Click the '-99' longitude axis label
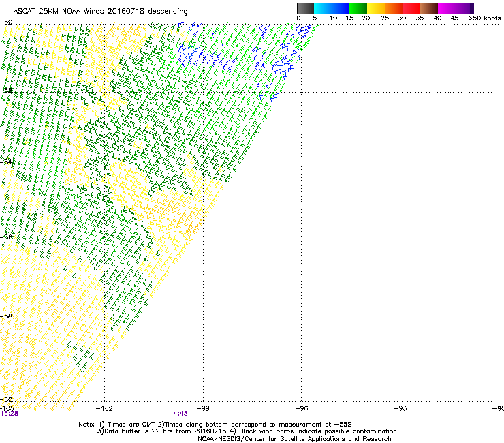 coord(203,408)
